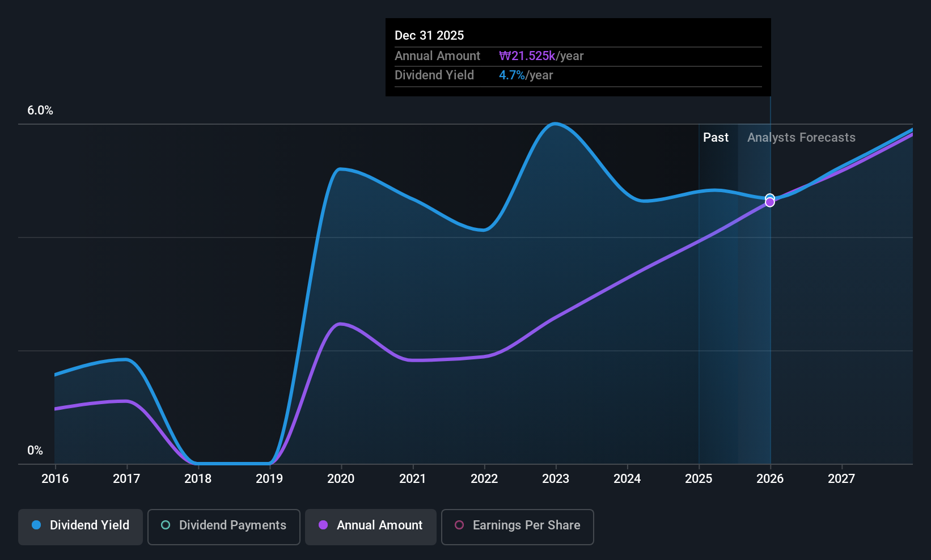This screenshot has height=560, width=931.
Task: Click the Dividend Yield tooltip row label
Action: coord(434,75)
